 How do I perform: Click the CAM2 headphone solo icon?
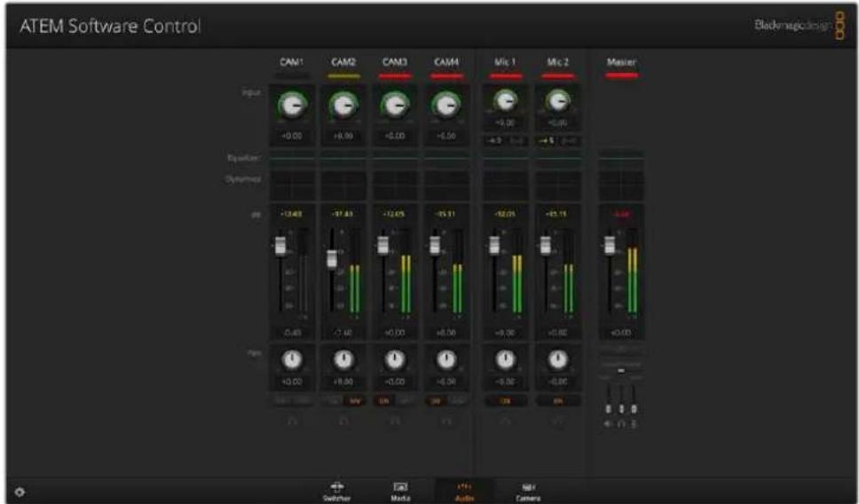343,421
